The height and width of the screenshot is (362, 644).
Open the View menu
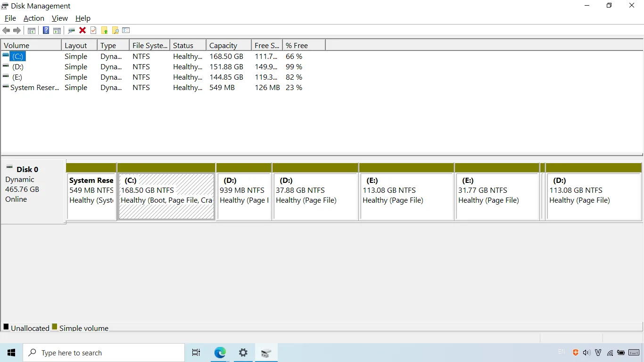coord(59,18)
